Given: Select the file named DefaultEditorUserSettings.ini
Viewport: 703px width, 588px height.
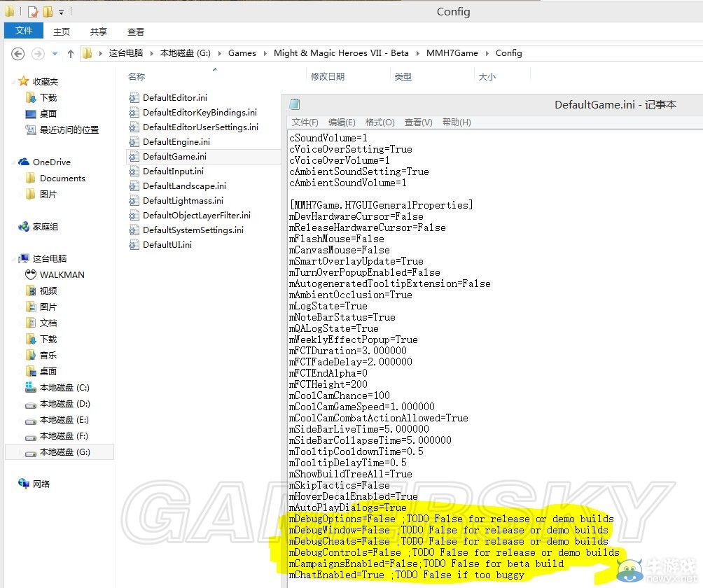Looking at the screenshot, I should pyautogui.click(x=200, y=127).
